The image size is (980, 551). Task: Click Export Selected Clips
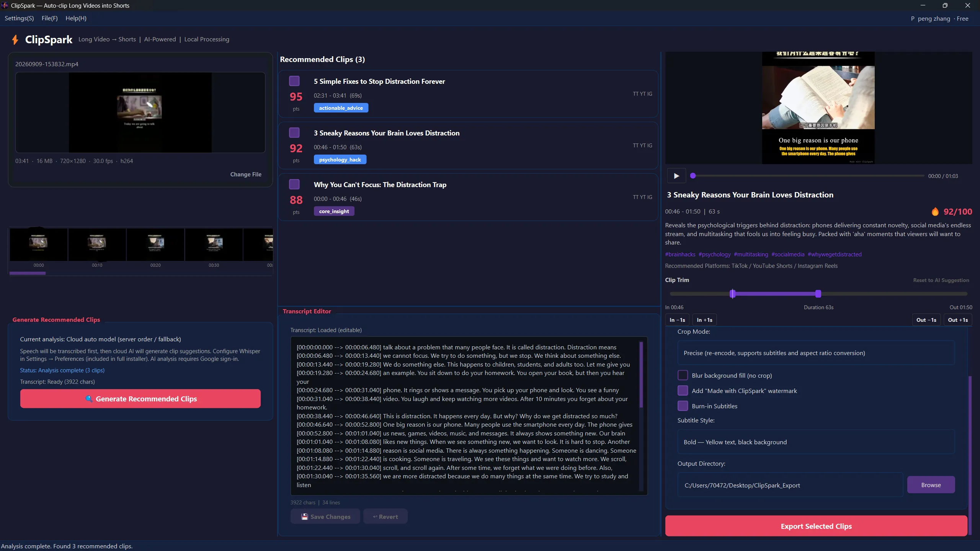click(816, 526)
